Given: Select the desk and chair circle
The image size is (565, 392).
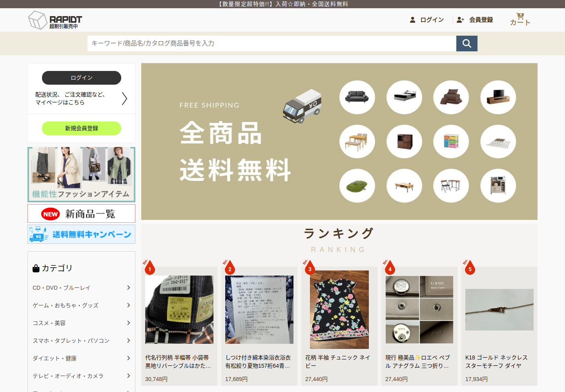Looking at the screenshot, I should [451, 186].
